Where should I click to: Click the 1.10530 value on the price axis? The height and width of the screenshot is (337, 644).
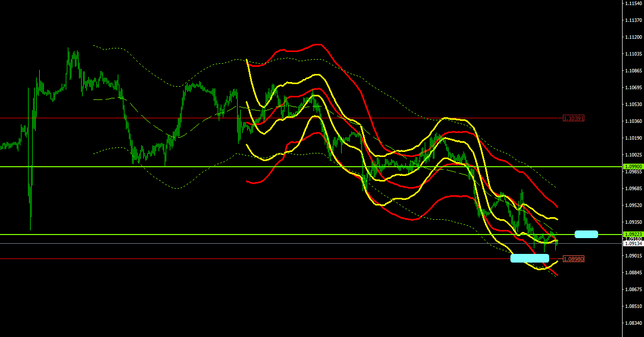(x=633, y=105)
